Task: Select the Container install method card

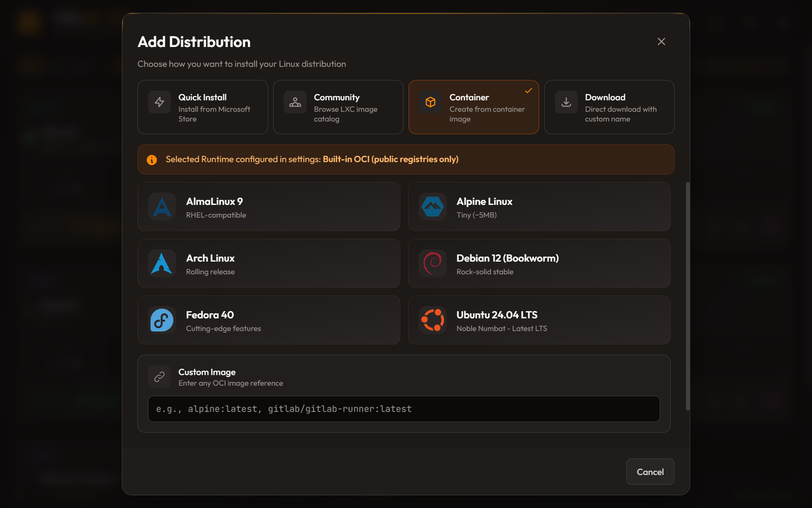Action: pyautogui.click(x=474, y=107)
